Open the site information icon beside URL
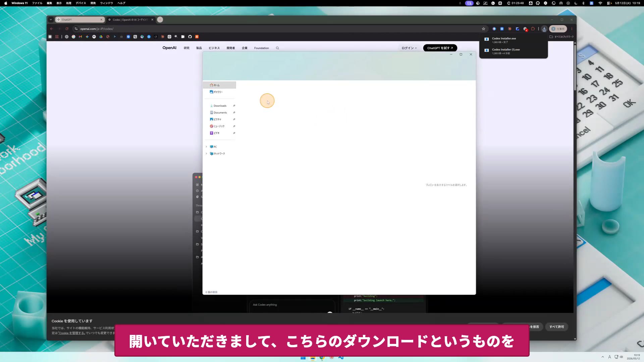The height and width of the screenshot is (362, 644). pyautogui.click(x=76, y=29)
